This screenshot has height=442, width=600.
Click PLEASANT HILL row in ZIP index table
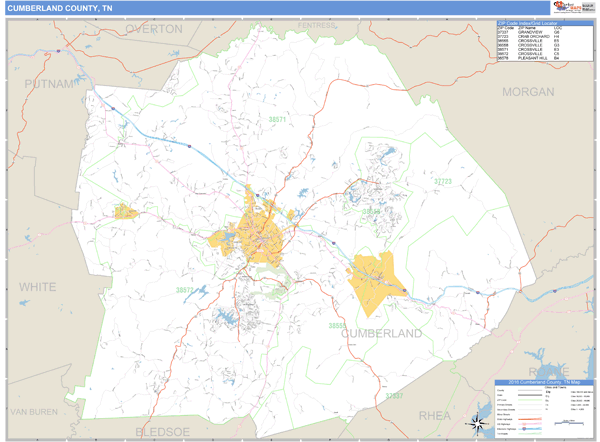coord(545,58)
